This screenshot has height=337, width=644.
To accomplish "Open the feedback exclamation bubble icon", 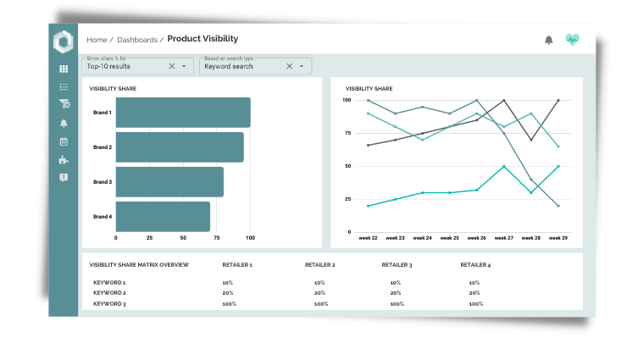I will point(64,178).
